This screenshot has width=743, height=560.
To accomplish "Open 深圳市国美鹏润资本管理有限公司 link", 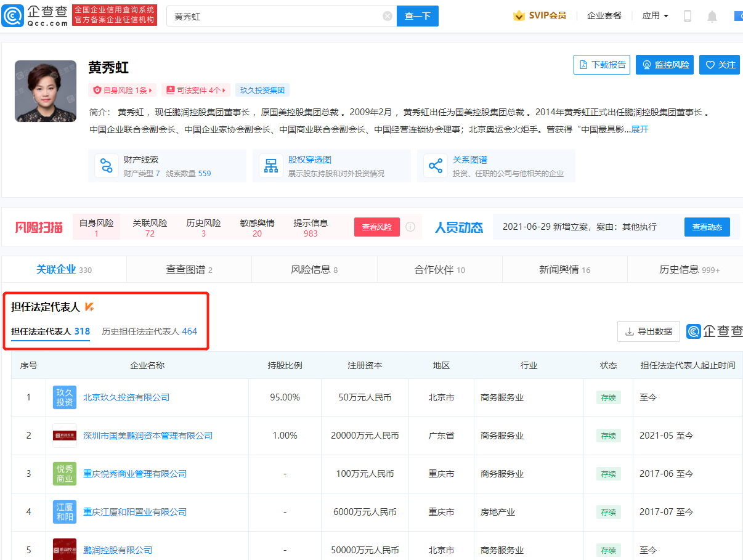I will (148, 436).
